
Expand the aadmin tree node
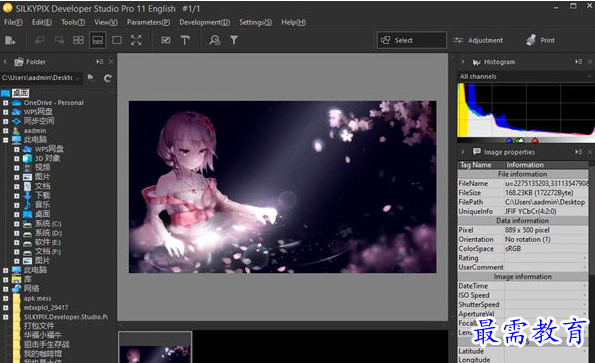pyautogui.click(x=6, y=131)
